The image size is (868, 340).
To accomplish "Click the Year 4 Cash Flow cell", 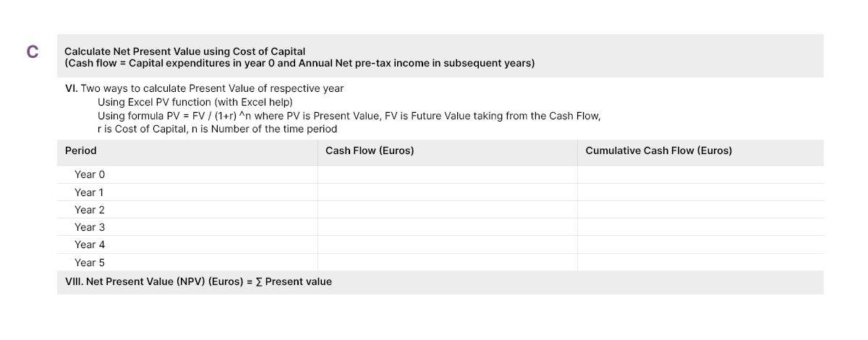I will click(447, 245).
